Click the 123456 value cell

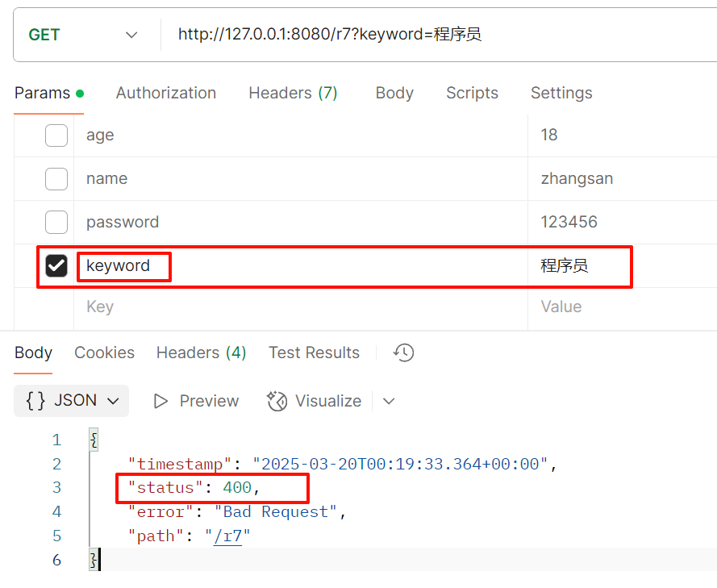pyautogui.click(x=623, y=223)
